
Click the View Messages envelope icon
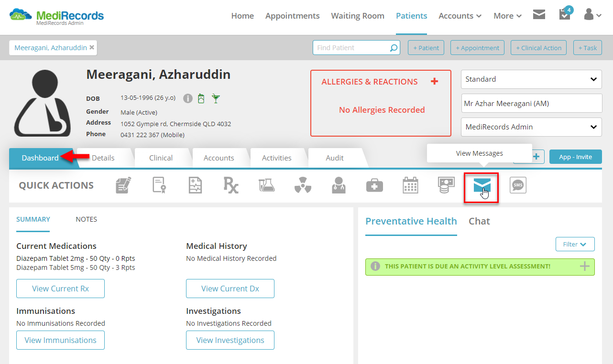pyautogui.click(x=482, y=187)
